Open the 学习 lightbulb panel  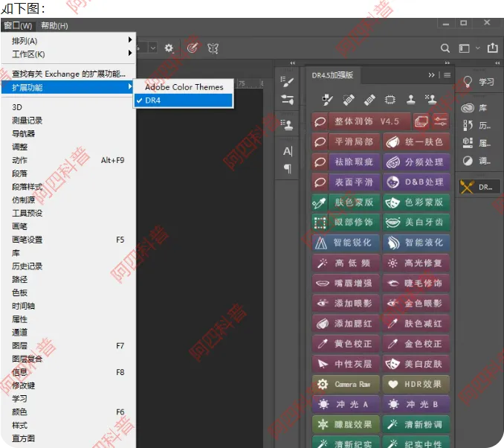click(478, 82)
